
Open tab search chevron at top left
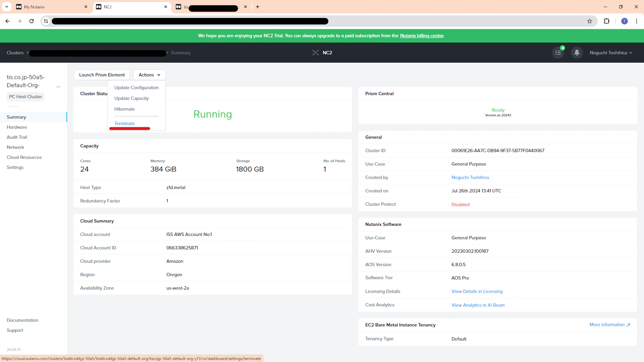(6, 7)
